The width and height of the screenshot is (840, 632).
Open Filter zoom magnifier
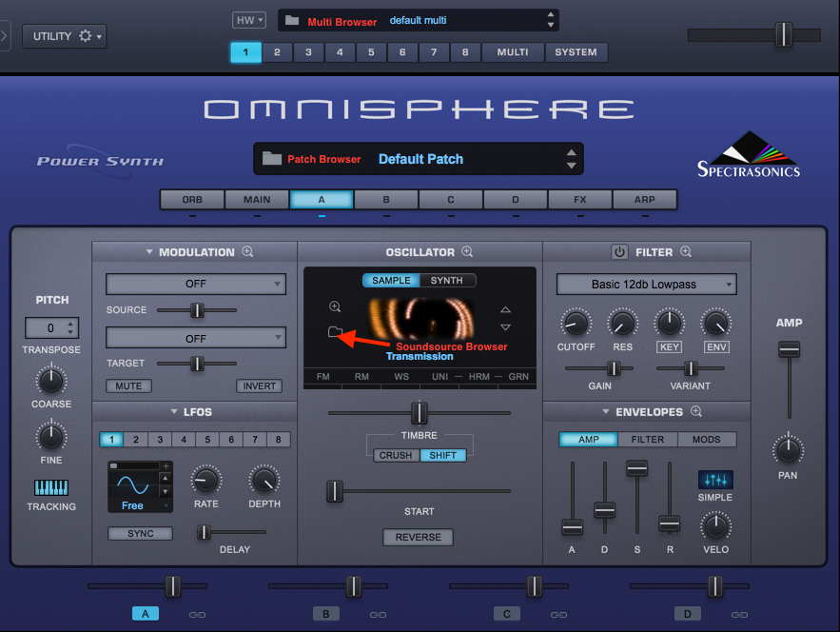686,251
